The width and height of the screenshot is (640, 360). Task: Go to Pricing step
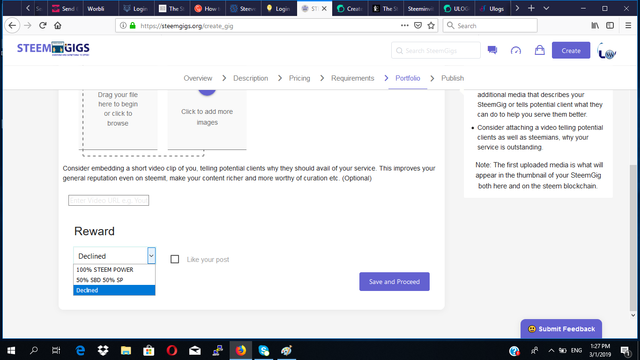click(x=299, y=78)
